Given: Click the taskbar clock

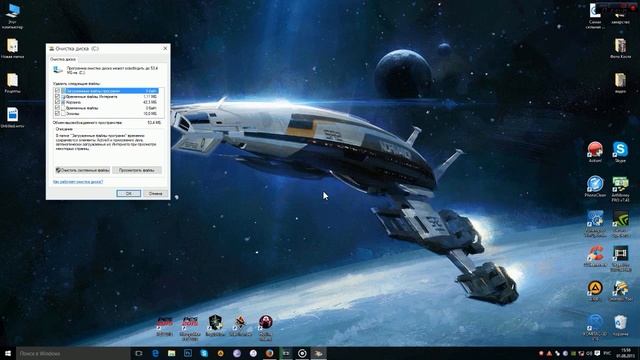Looking at the screenshot, I should coord(625,353).
